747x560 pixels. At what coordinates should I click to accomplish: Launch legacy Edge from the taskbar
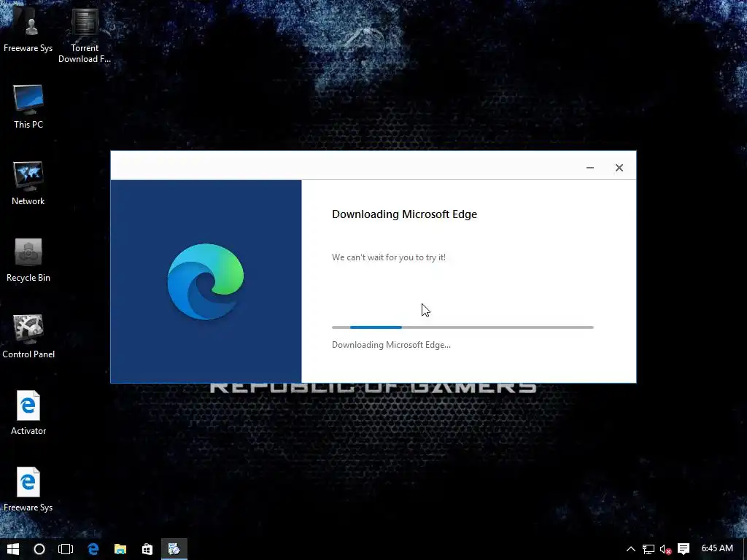coord(93,549)
